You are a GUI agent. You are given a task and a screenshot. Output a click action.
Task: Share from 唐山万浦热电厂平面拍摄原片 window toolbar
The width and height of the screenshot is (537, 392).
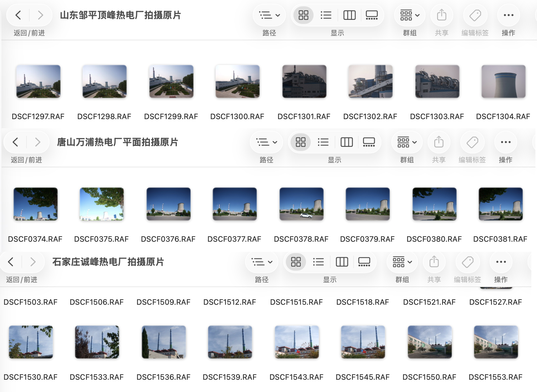click(439, 142)
